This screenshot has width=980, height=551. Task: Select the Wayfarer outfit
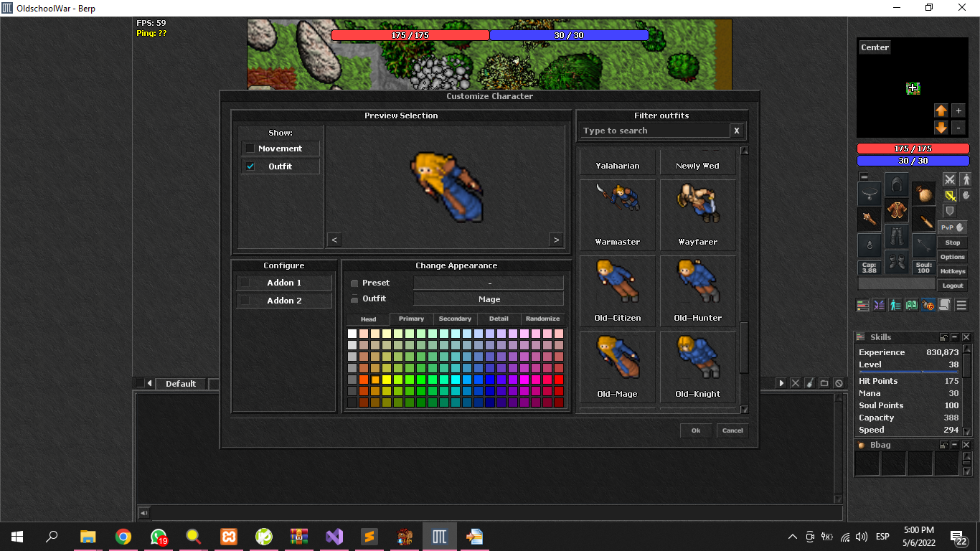(x=697, y=214)
